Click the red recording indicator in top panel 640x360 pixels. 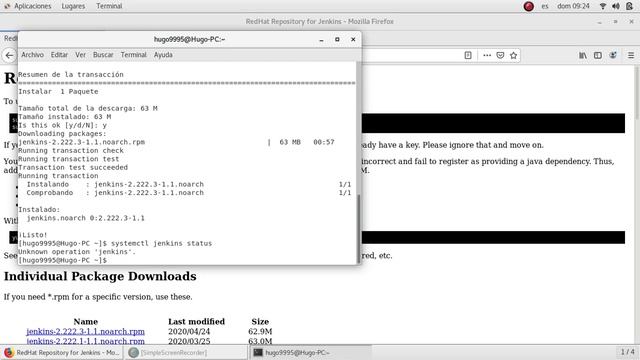point(529,6)
